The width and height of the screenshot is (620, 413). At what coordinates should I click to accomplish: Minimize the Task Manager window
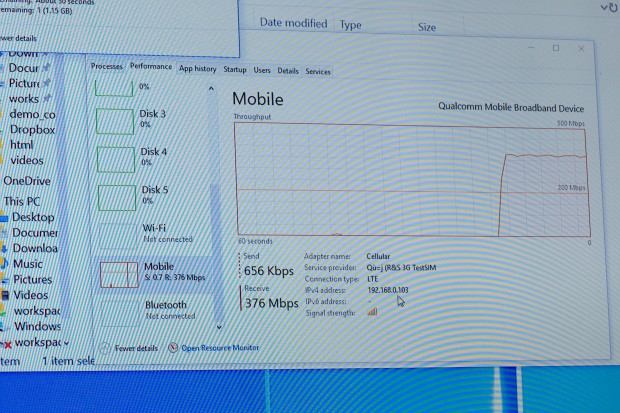(531, 47)
